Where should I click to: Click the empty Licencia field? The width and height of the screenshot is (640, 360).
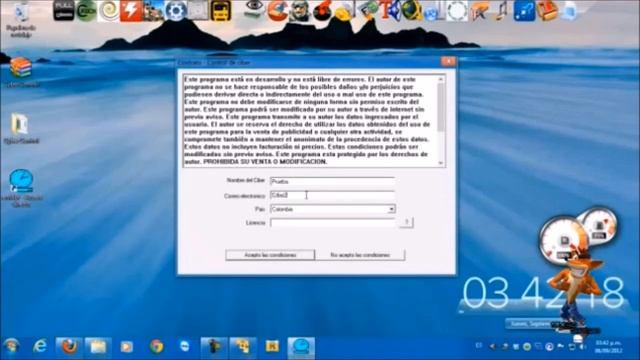(332, 223)
